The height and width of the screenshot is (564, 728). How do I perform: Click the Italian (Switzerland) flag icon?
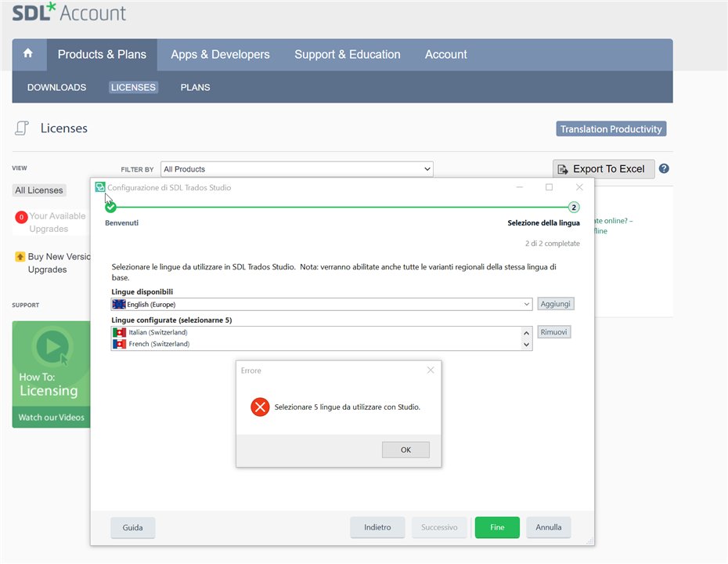[x=119, y=333]
